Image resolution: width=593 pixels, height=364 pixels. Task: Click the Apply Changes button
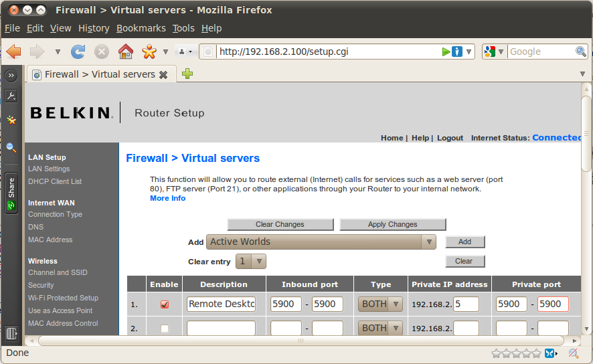(393, 224)
